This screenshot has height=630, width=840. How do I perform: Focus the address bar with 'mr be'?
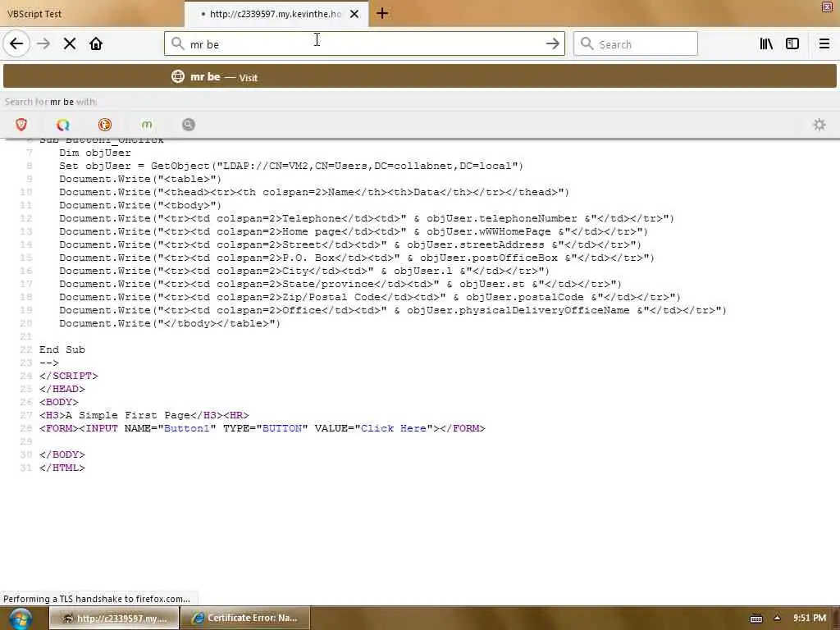tap(364, 44)
